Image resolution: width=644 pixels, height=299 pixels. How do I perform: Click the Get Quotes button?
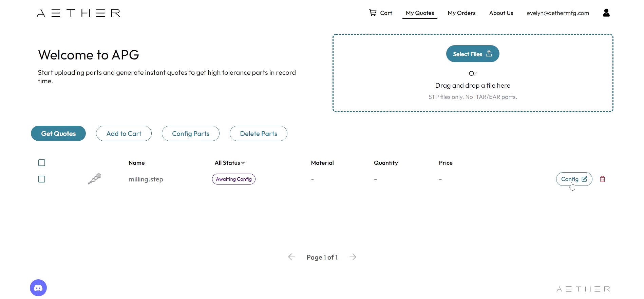click(x=58, y=134)
